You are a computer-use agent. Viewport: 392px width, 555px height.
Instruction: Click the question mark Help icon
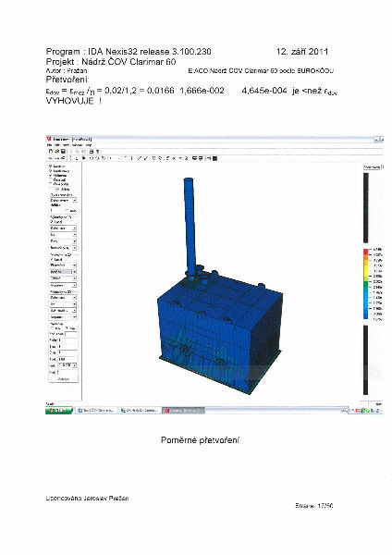97,151
